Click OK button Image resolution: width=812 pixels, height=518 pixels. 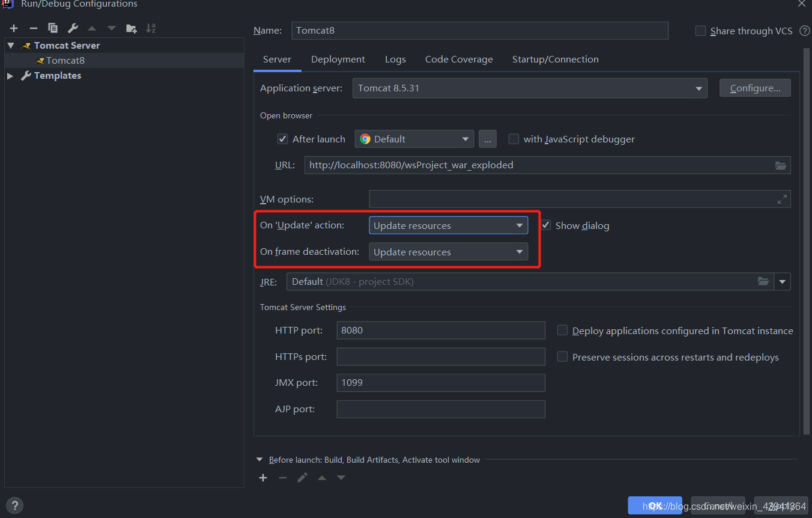point(655,506)
